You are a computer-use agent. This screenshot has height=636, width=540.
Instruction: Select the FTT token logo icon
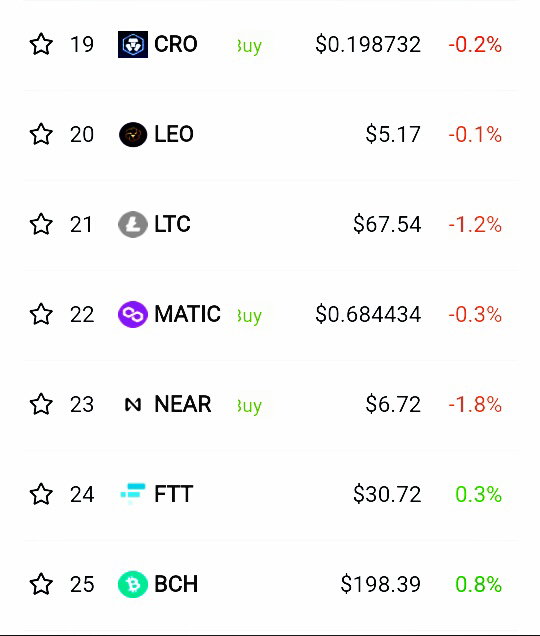click(133, 493)
